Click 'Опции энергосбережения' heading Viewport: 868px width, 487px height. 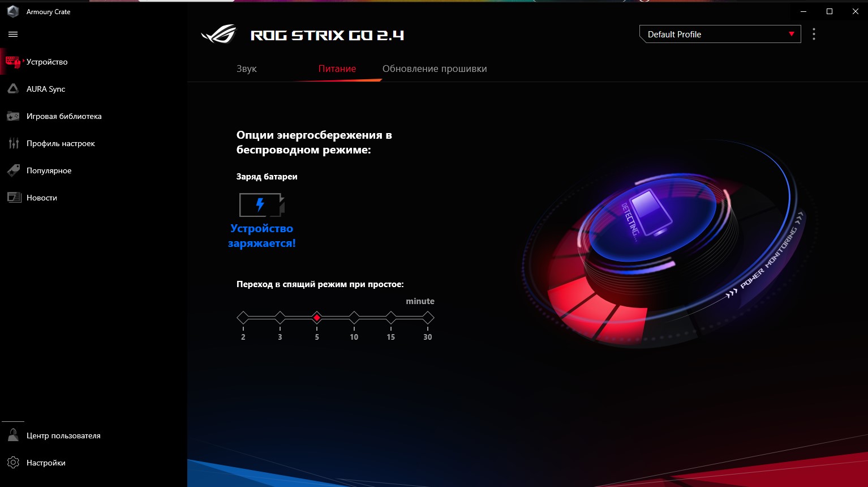314,142
